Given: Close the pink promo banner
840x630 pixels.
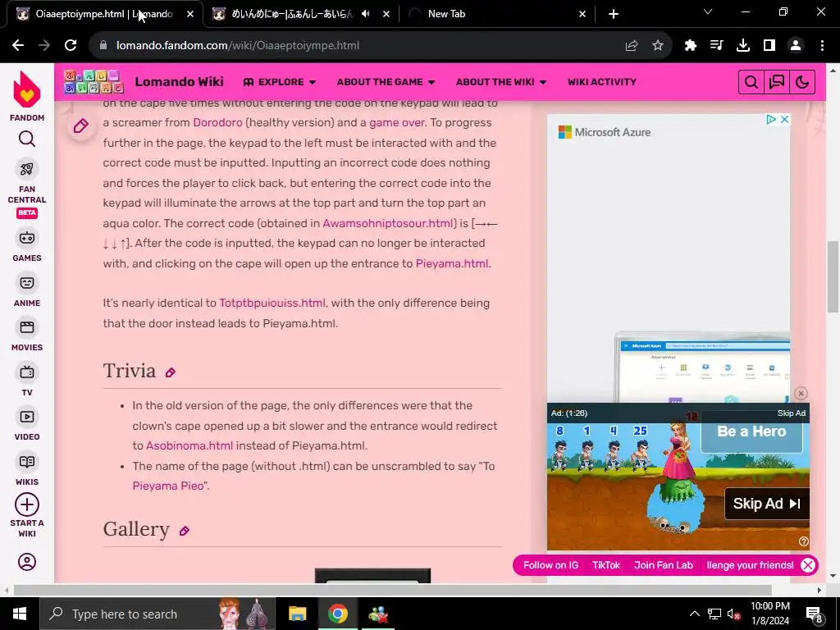Looking at the screenshot, I should [x=808, y=565].
